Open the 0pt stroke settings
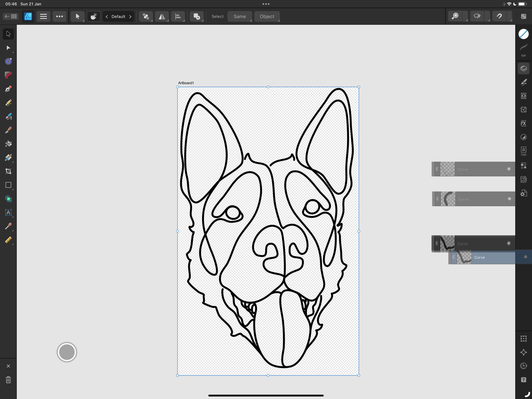The height and width of the screenshot is (399, 532). [x=524, y=50]
